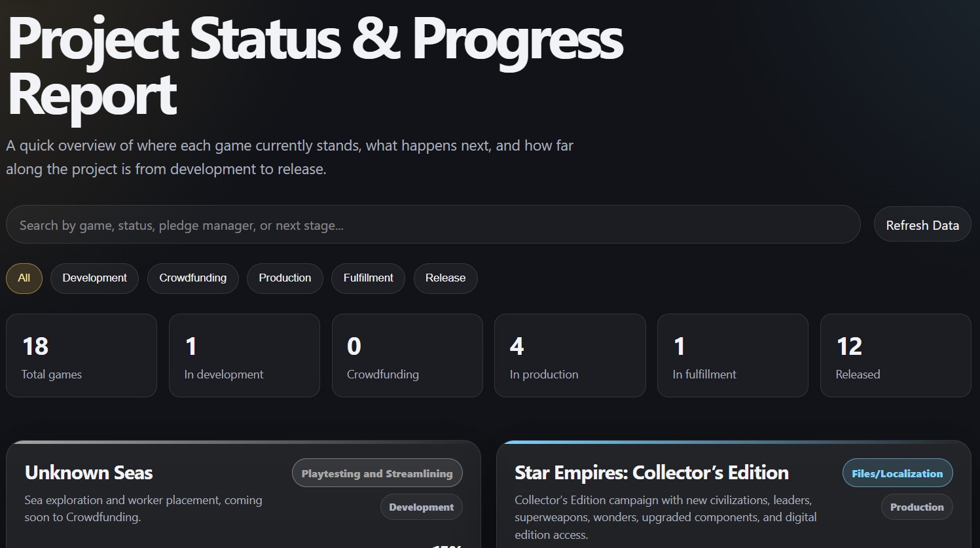Screen dimensions: 980x548
Task: Click the In development stat card
Action: [244, 356]
